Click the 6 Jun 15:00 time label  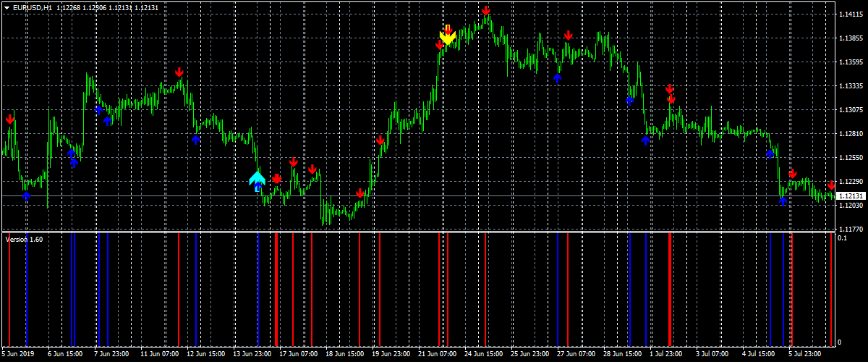click(66, 354)
